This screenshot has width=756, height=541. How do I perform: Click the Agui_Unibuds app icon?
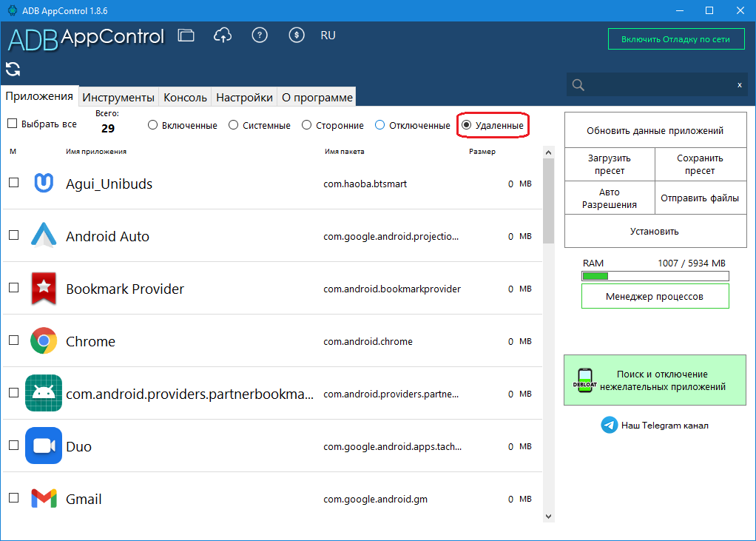44,184
